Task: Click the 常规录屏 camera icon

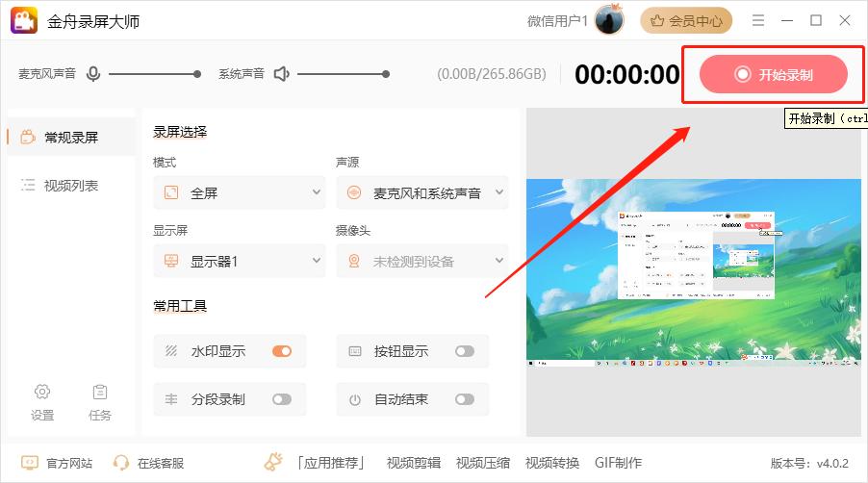Action: coord(28,137)
